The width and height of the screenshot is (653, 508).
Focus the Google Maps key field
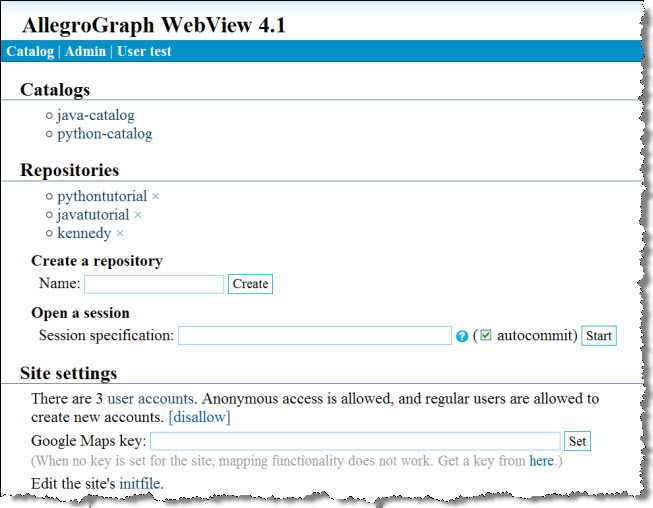[x=355, y=441]
